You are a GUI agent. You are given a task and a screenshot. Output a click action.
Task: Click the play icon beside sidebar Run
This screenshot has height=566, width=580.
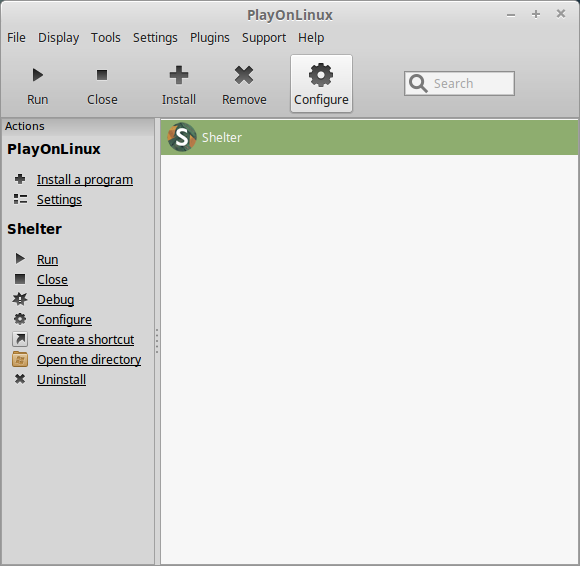click(20, 259)
